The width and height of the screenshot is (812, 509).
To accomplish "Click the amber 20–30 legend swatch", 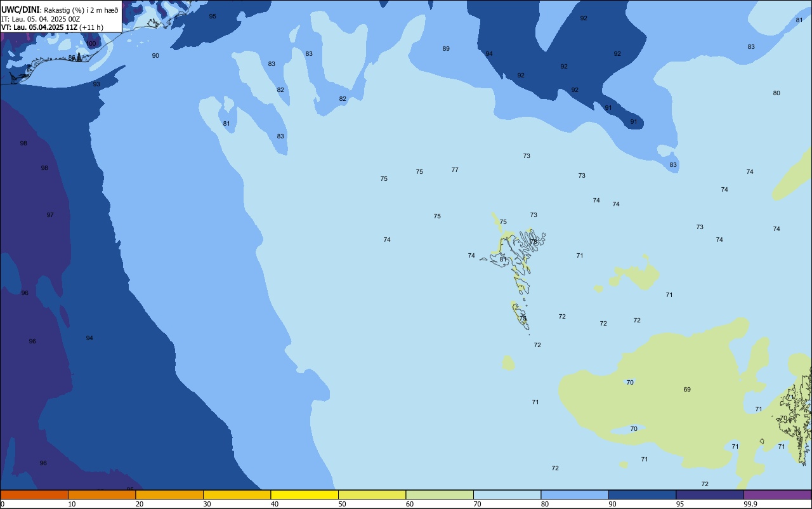I will pyautogui.click(x=169, y=494).
